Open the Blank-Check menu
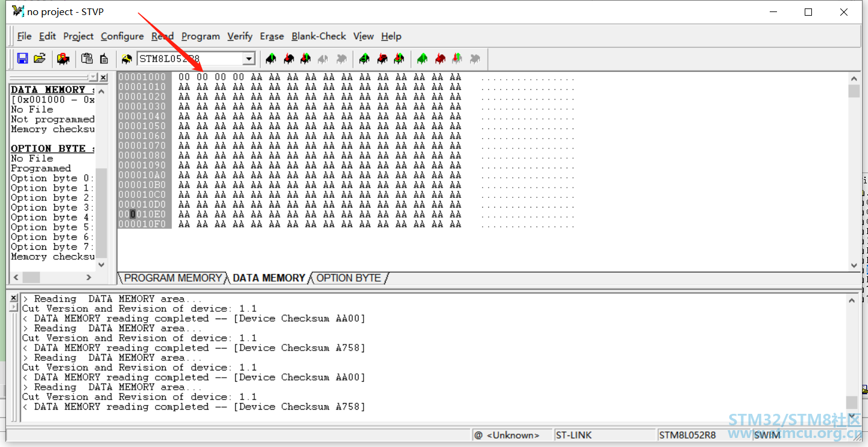Viewport: 868px width, 447px height. pyautogui.click(x=319, y=36)
